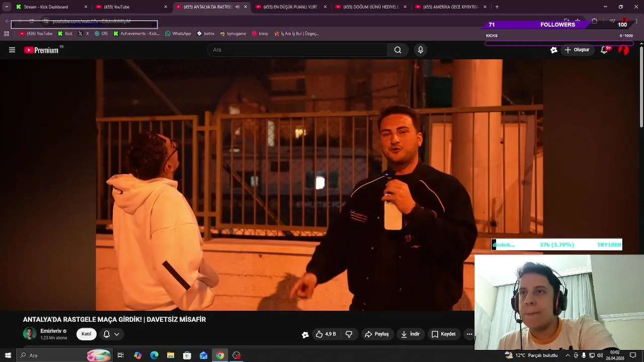Open the YouTube guide hamburger menu
Screen dimensions: 644x362
pyautogui.click(x=12, y=50)
